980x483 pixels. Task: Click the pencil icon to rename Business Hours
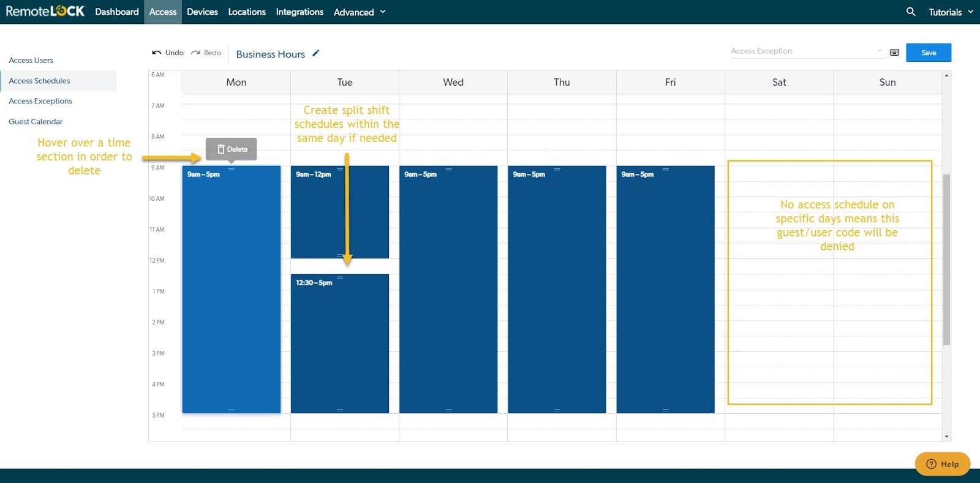316,53
